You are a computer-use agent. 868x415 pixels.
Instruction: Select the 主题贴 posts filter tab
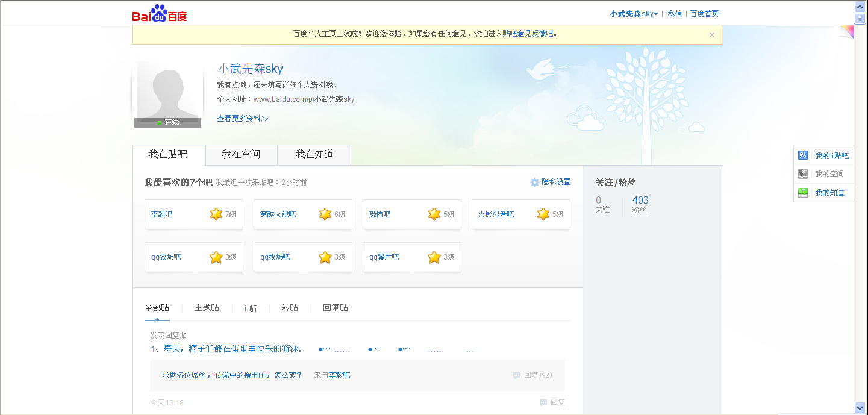(x=207, y=308)
